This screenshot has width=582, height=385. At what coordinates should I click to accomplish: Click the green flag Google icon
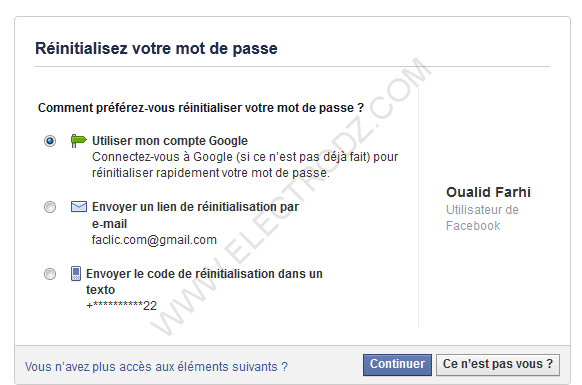click(78, 141)
